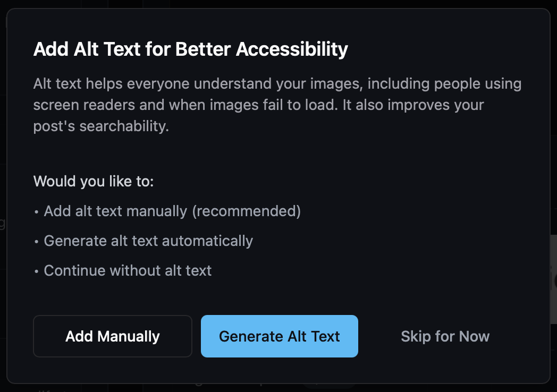Screen dimensions: 557x392
Task: Click the word "Accessibility" in the title
Action: [x=292, y=49]
